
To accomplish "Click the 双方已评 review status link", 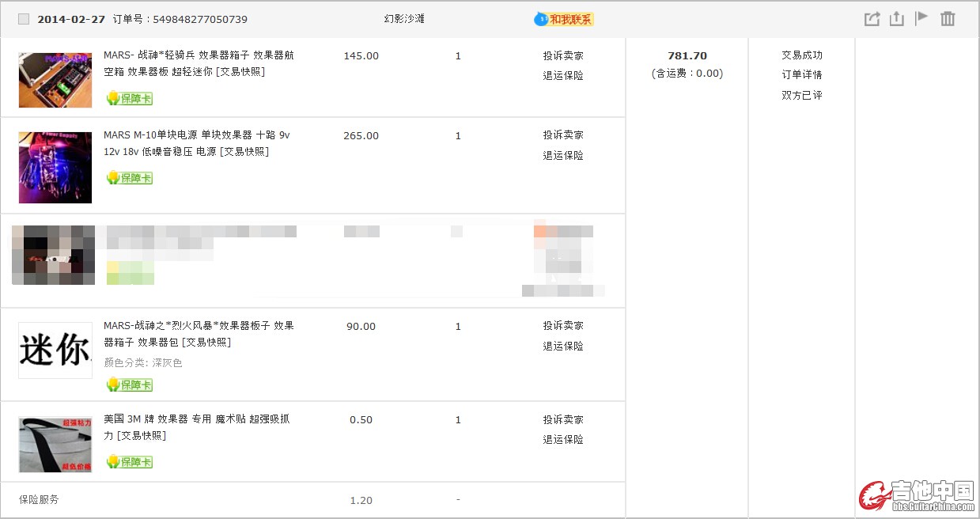I will (802, 96).
